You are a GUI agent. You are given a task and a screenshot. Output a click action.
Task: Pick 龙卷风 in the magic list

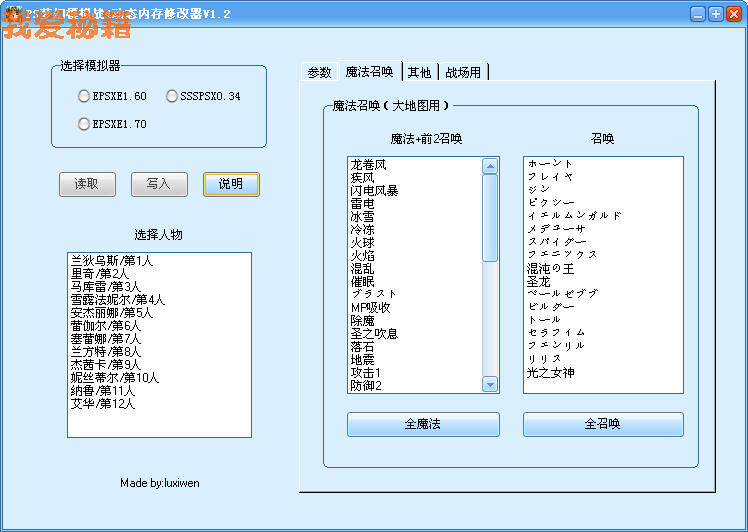pyautogui.click(x=368, y=164)
